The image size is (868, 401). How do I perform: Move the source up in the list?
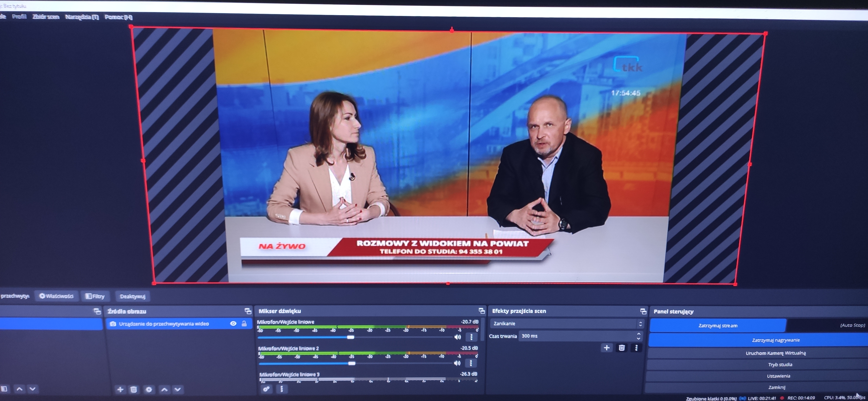pos(164,389)
